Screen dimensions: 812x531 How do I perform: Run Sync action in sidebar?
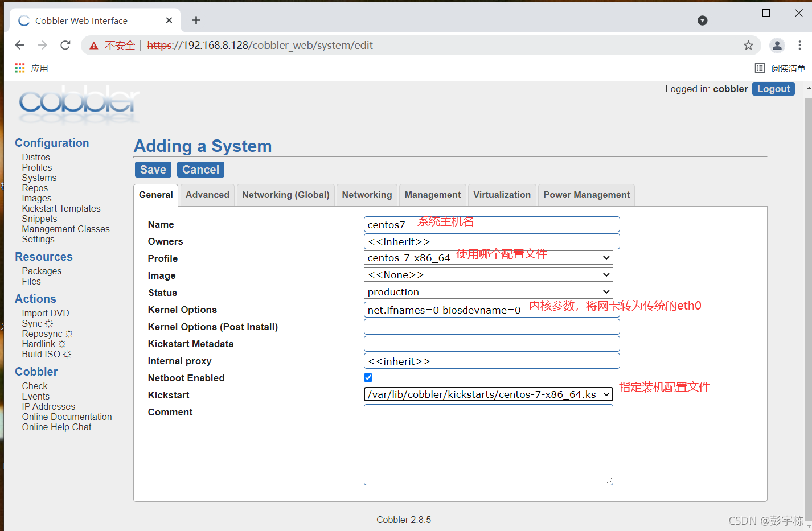(x=37, y=323)
